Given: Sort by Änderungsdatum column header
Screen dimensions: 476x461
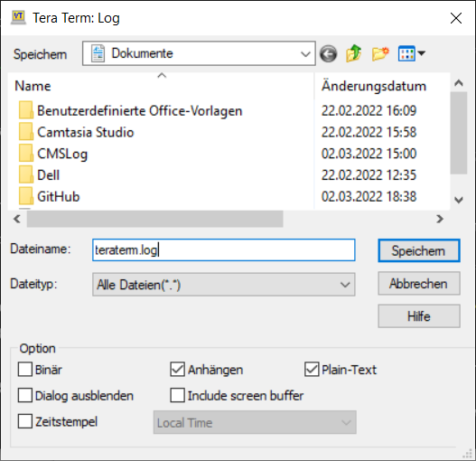Looking at the screenshot, I should click(374, 86).
